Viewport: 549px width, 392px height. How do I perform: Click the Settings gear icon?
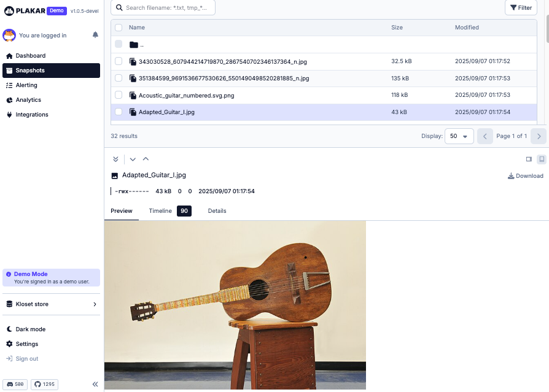[9, 344]
